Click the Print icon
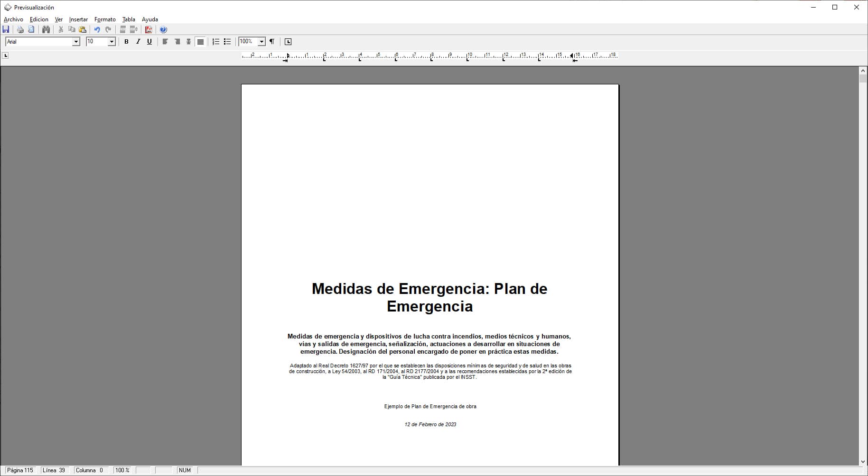Viewport: 868px width, 476px height. 20,29
